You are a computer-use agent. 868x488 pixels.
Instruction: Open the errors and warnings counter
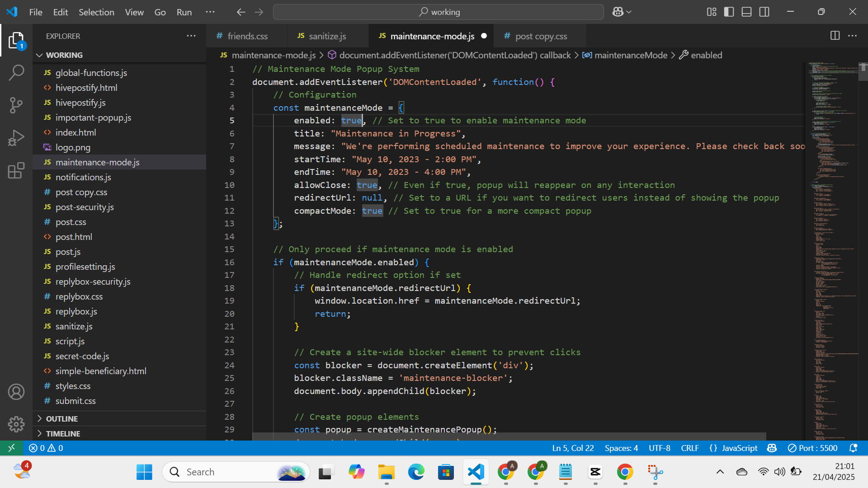coord(46,448)
